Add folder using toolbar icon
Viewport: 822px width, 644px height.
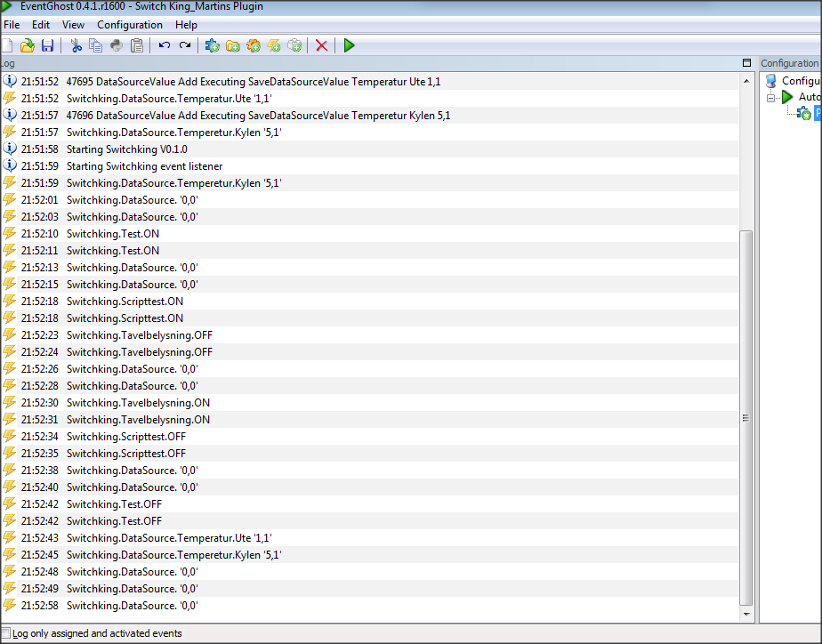pos(233,45)
